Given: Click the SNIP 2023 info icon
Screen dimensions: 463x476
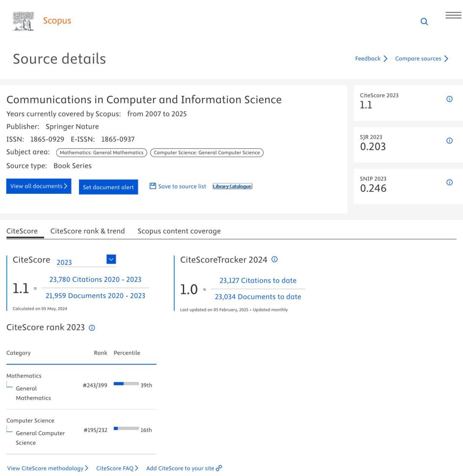Looking at the screenshot, I should point(450,182).
